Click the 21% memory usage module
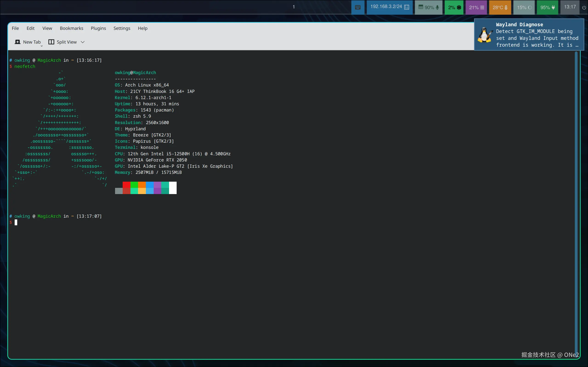Image resolution: width=588 pixels, height=367 pixels. click(x=476, y=7)
